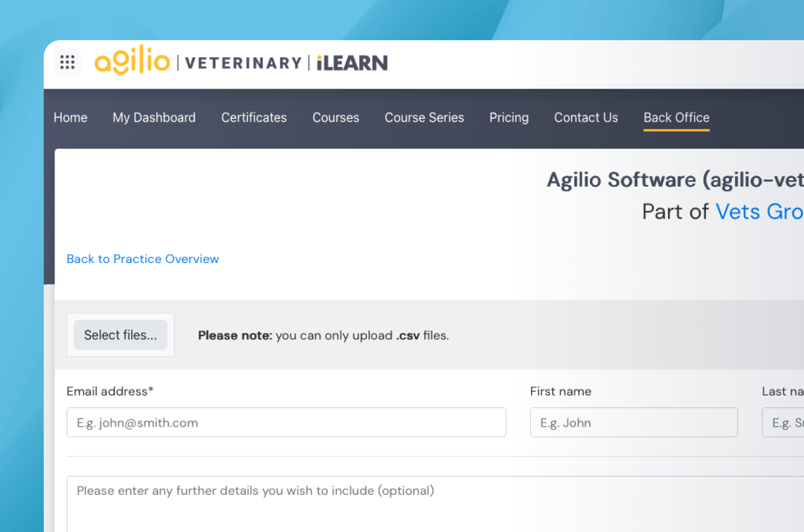Follow the Vets Group link in the heading

pos(760,212)
